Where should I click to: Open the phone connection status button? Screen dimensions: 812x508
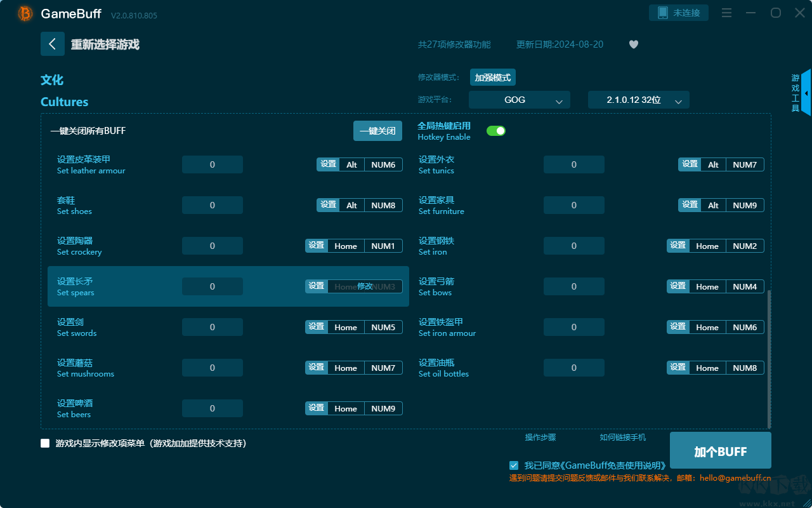(679, 13)
